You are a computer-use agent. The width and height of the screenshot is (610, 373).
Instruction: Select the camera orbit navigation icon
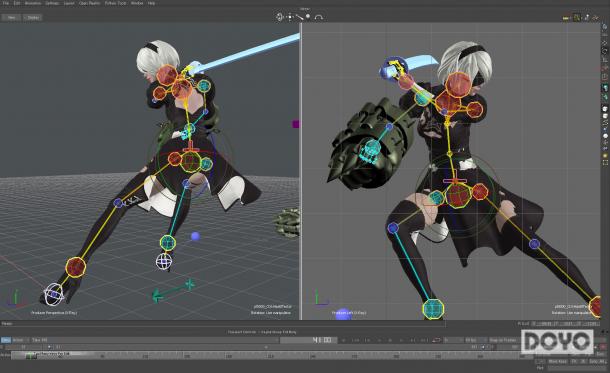coord(279,17)
